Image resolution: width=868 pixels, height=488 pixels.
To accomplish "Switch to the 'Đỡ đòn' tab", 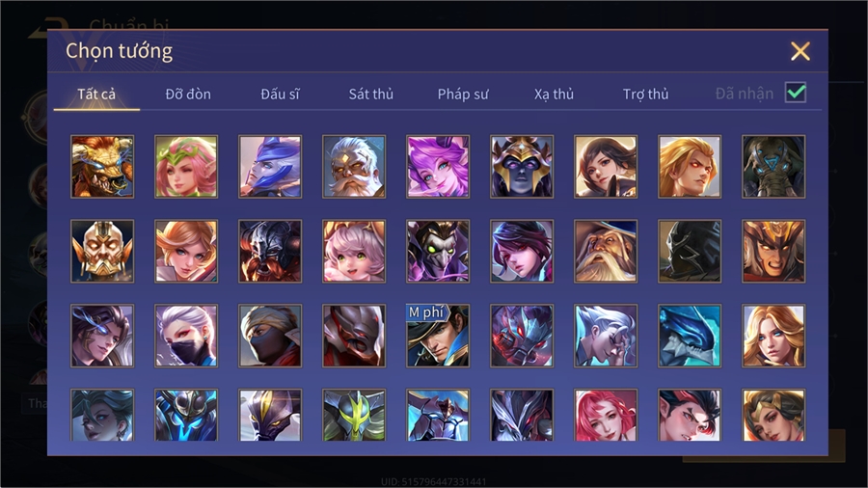I will (x=188, y=95).
